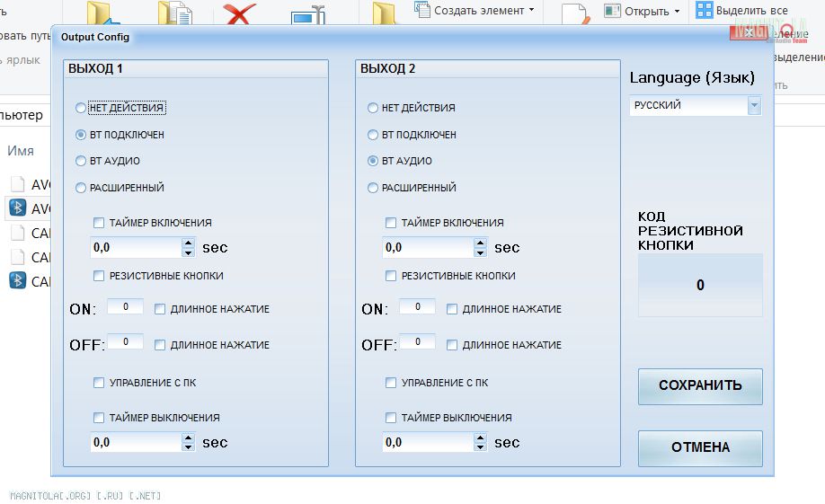The width and height of the screenshot is (825, 504).
Task: Click the СОХРАНИТЬ button
Action: click(x=700, y=386)
